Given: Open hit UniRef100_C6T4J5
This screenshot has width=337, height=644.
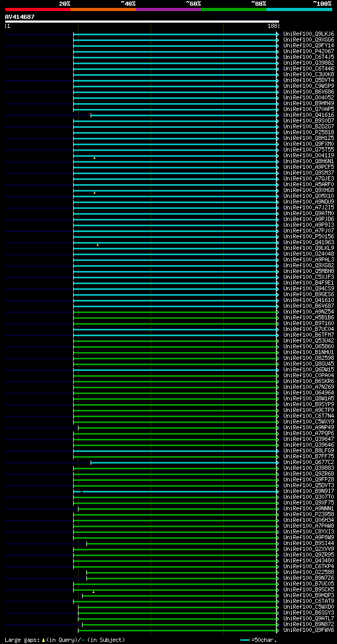Looking at the screenshot, I should pos(309,57).
